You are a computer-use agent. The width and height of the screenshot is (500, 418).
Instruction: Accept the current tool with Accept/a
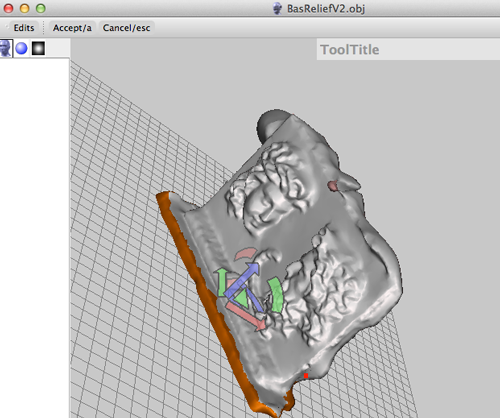point(72,28)
